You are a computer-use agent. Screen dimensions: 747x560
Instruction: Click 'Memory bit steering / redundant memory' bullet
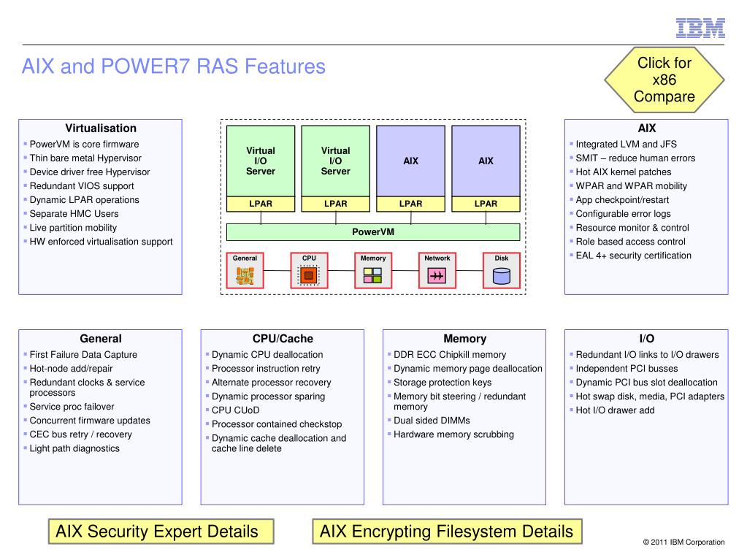[x=460, y=402]
